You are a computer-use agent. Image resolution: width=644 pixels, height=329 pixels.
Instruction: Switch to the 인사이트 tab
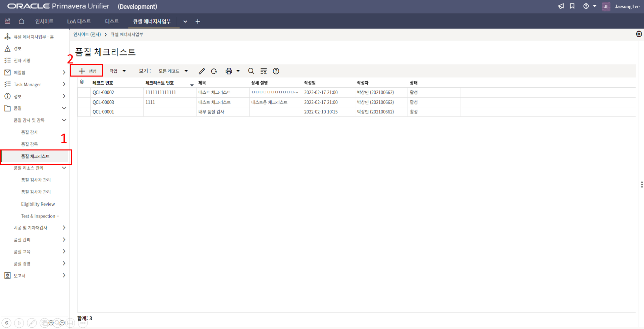(x=44, y=21)
